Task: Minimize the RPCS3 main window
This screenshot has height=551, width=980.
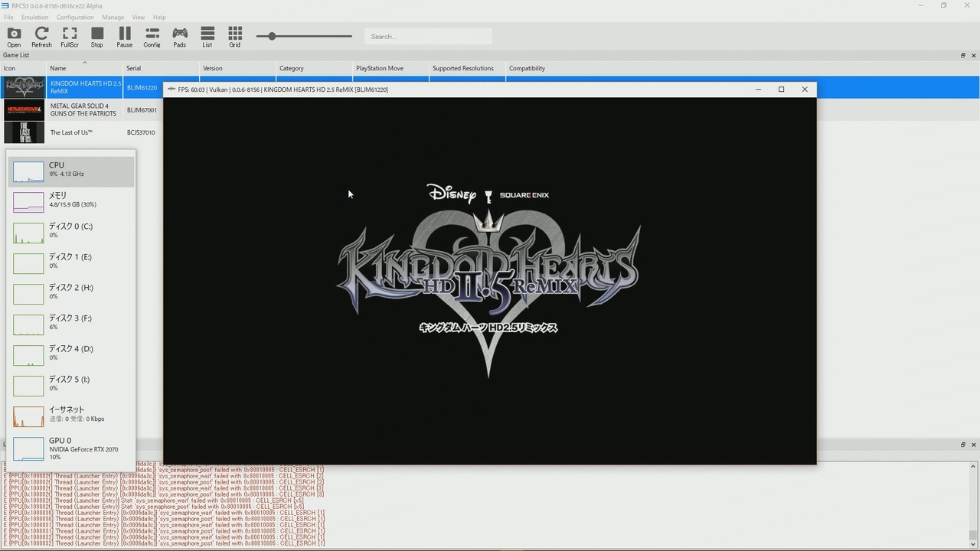Action: [x=920, y=5]
